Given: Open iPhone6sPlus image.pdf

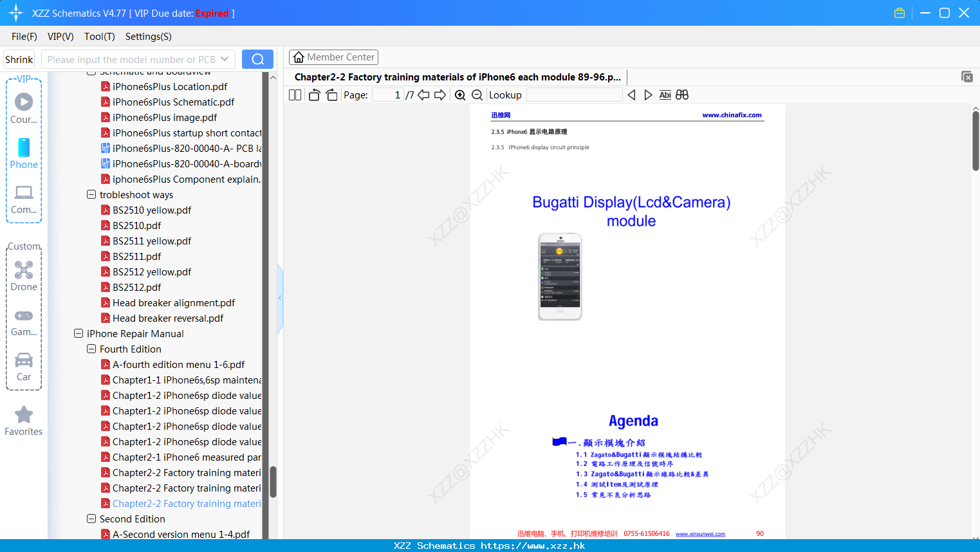Looking at the screenshot, I should click(165, 117).
